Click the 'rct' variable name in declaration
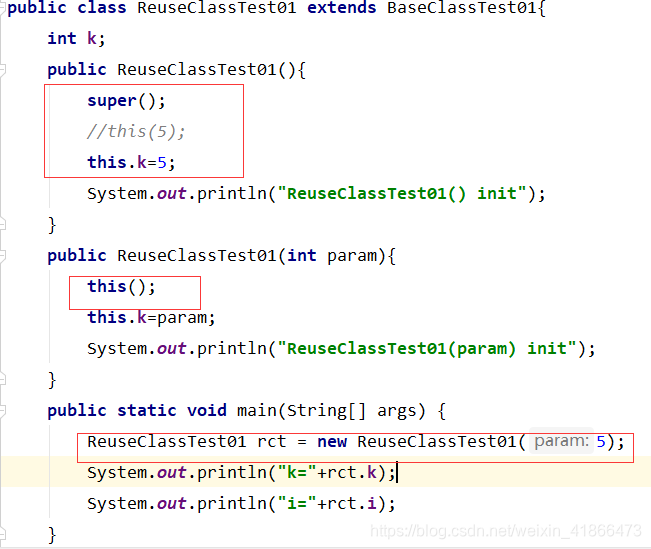 (x=272, y=441)
